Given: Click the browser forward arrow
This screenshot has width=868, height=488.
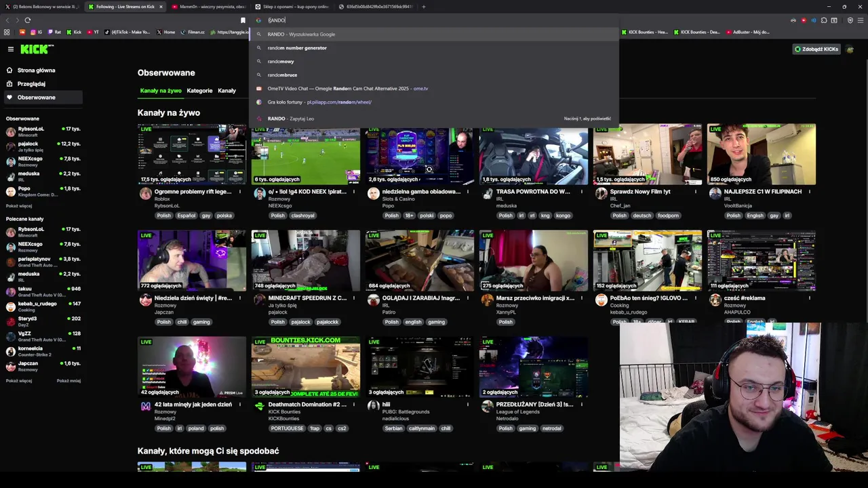Looking at the screenshot, I should (17, 20).
